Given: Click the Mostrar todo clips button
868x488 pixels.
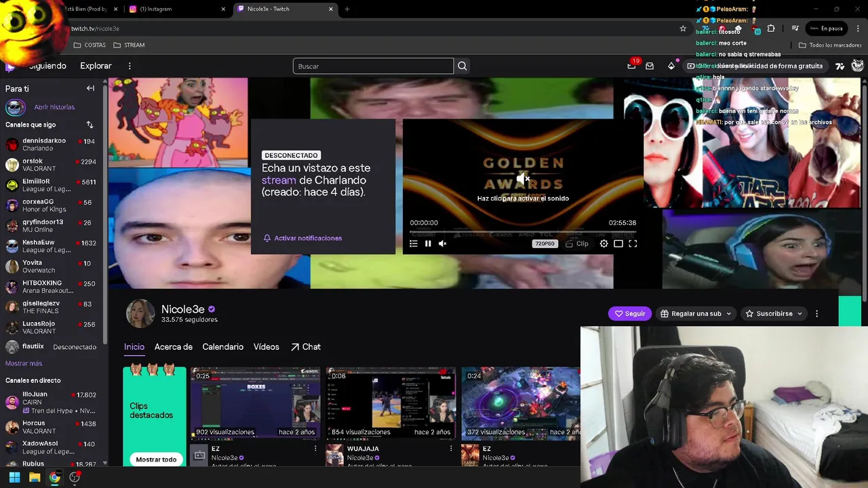Looking at the screenshot, I should point(156,460).
